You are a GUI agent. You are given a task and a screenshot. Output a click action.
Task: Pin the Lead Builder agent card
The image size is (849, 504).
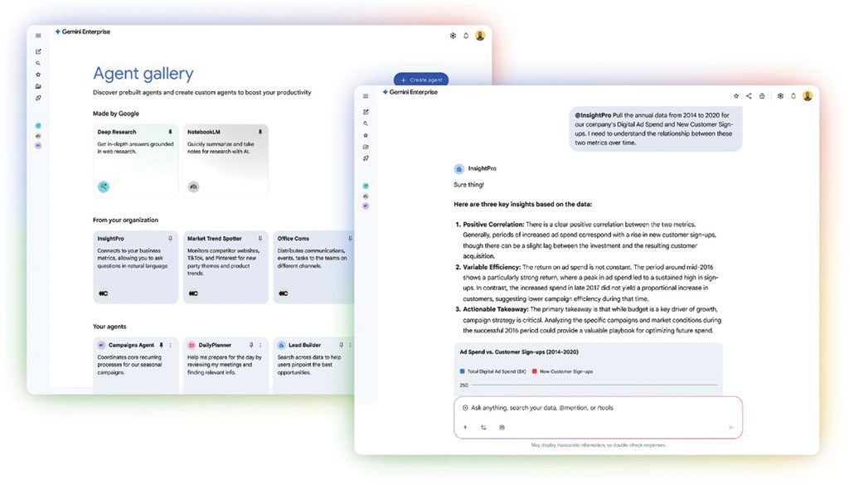click(x=341, y=346)
